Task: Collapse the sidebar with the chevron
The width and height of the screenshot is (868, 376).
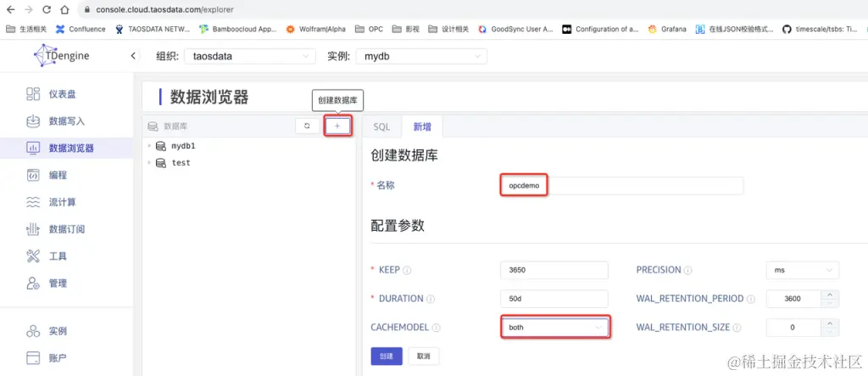Action: pos(133,56)
